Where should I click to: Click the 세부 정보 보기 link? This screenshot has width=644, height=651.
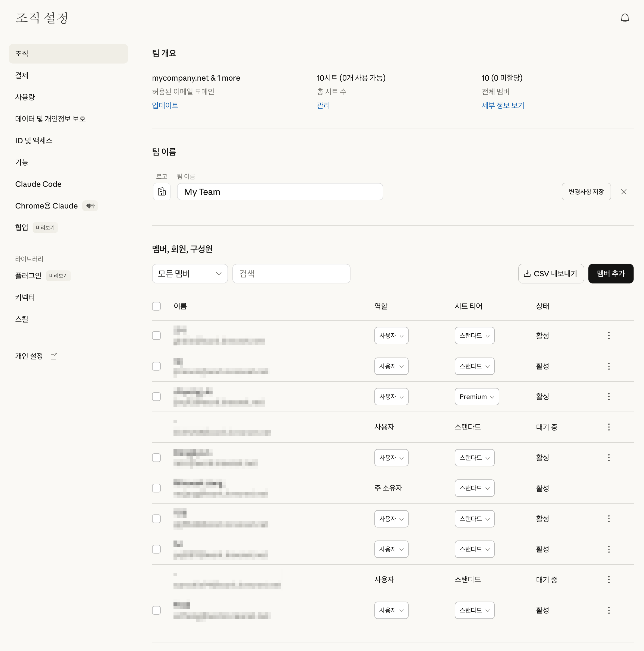(x=503, y=105)
